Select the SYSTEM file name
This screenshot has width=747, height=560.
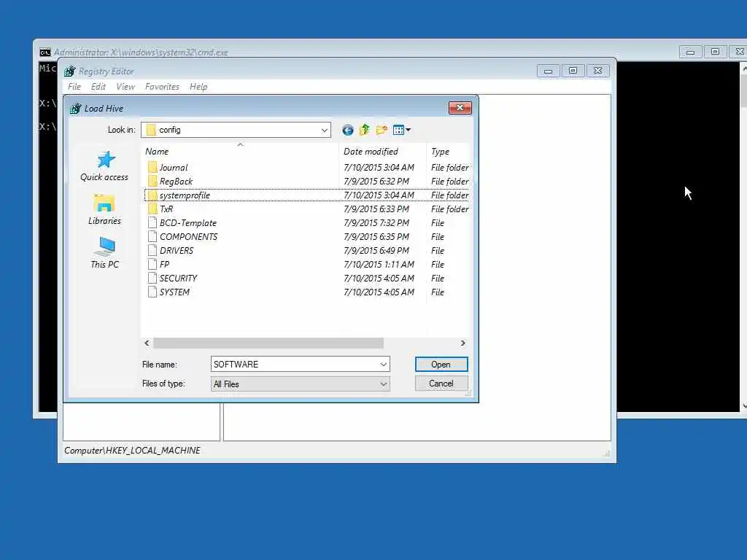click(174, 292)
